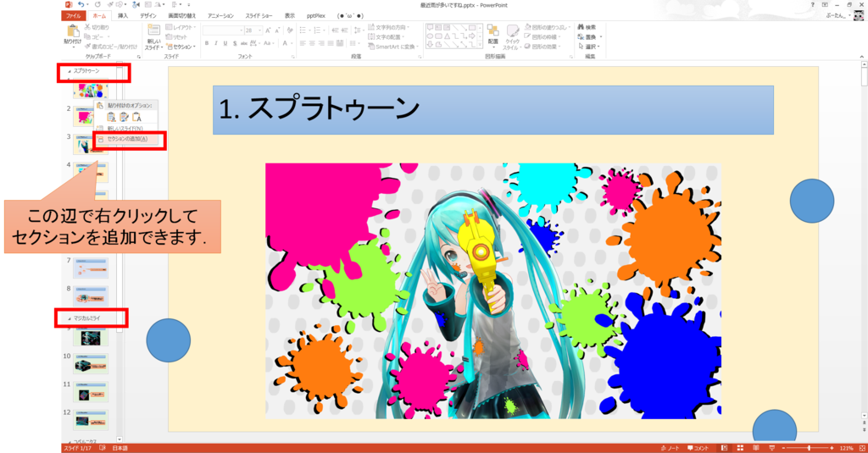
Task: Switch to the デザイン (Design) tab
Action: [147, 16]
